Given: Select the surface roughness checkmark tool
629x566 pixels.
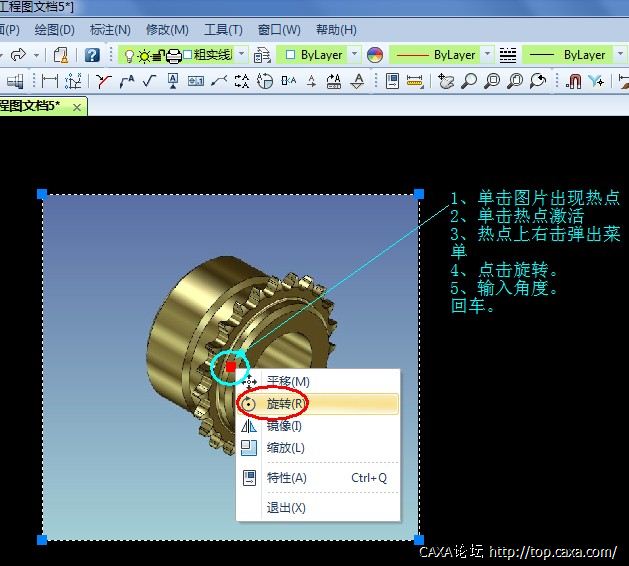Looking at the screenshot, I should [x=149, y=81].
